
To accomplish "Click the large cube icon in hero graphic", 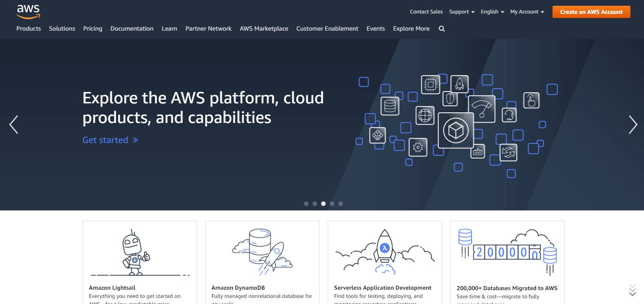I will pyautogui.click(x=456, y=130).
